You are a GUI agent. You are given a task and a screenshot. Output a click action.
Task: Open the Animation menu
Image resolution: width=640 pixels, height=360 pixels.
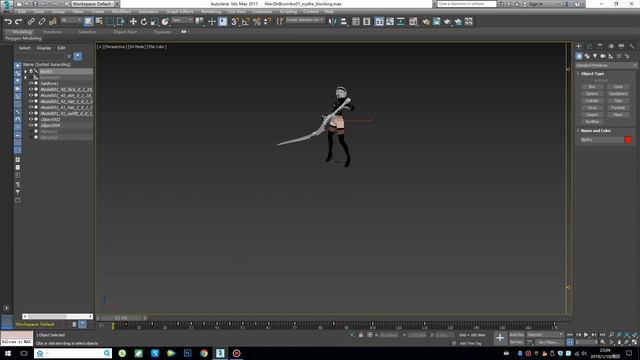click(x=149, y=12)
